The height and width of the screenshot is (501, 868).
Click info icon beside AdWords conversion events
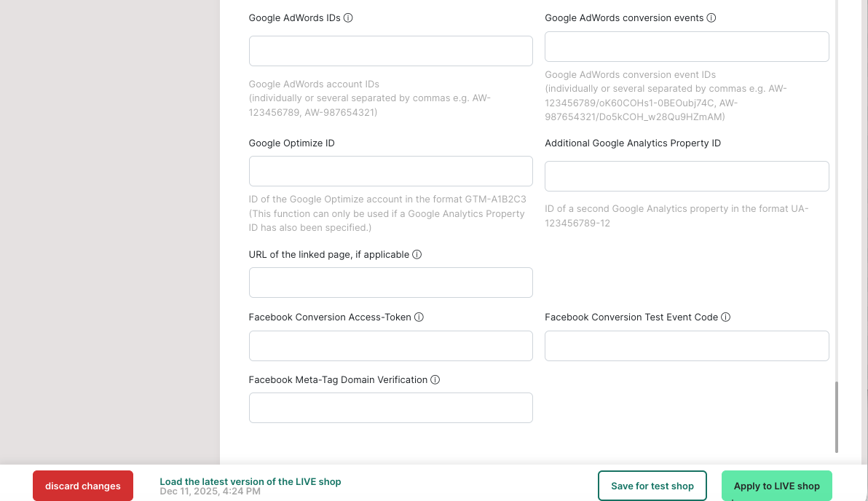(x=711, y=18)
